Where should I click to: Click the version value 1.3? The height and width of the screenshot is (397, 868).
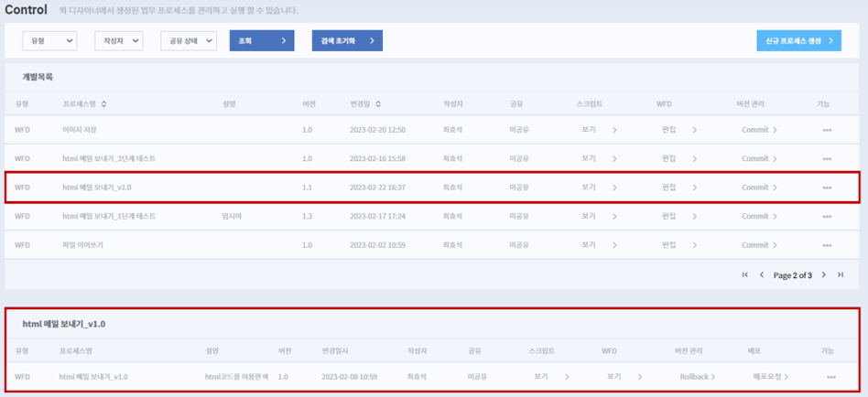point(308,216)
